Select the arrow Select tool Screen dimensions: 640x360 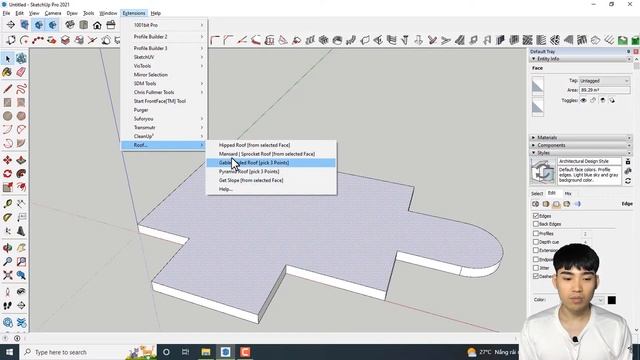[x=7, y=59]
